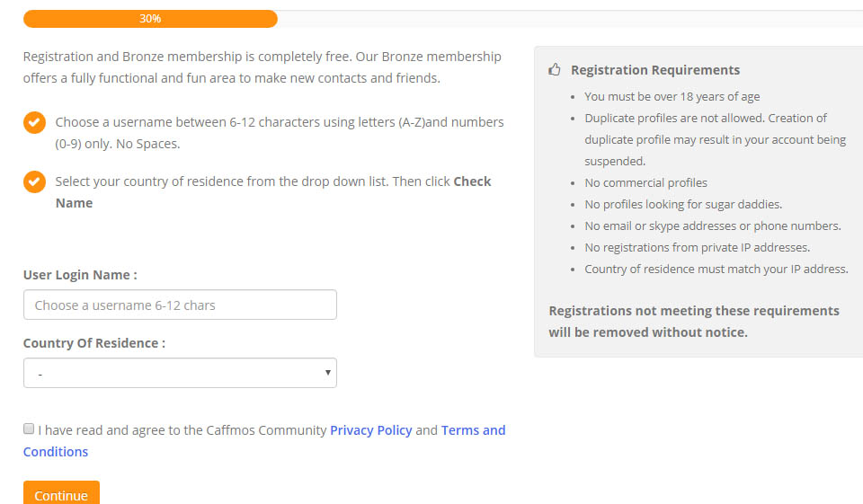Open the Country Of Residence dropdown
The width and height of the screenshot is (863, 504).
180,373
